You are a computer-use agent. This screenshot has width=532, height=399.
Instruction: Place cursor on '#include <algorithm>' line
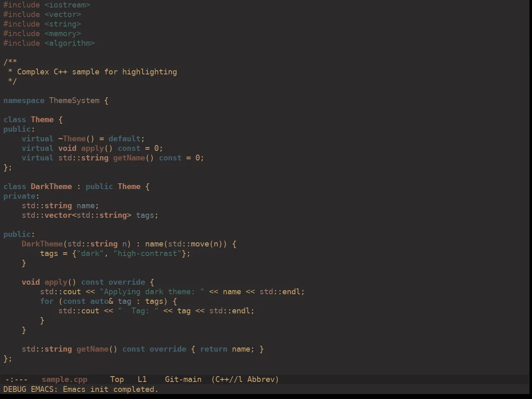pyautogui.click(x=49, y=43)
